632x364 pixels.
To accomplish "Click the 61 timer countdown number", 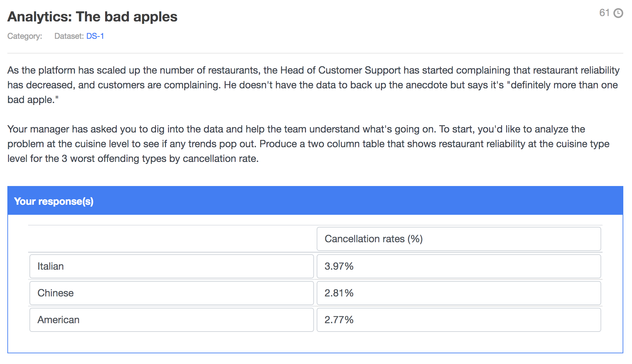I will click(x=604, y=13).
